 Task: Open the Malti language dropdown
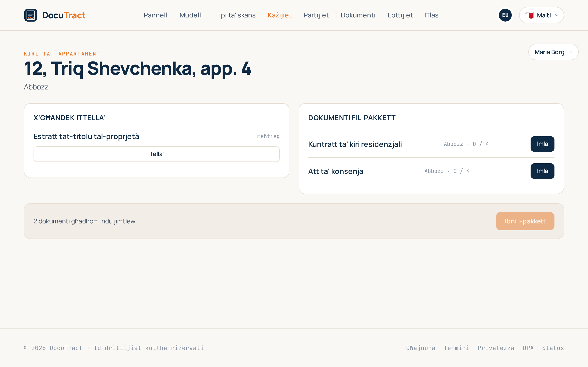coord(541,15)
